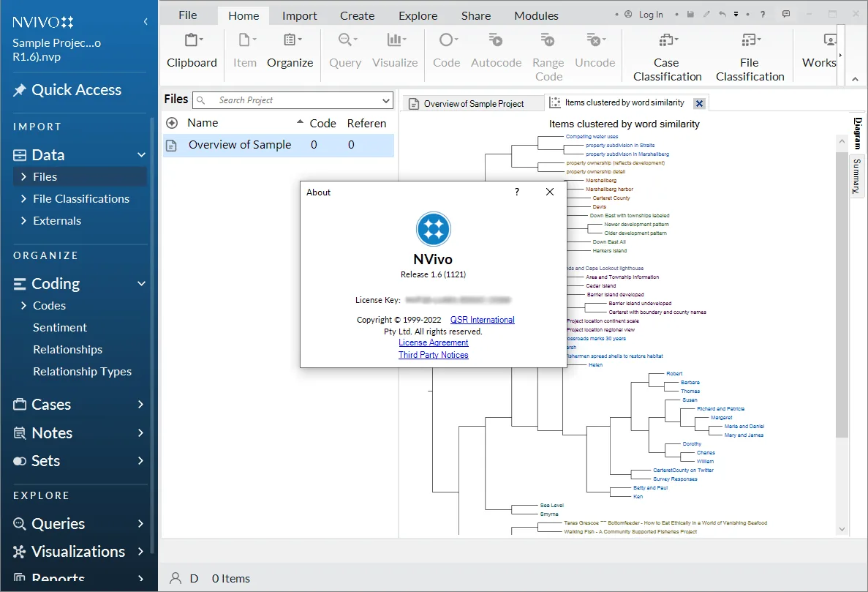Select the vertical Summary tab
Screen dimensions: 868x592
[x=856, y=176]
